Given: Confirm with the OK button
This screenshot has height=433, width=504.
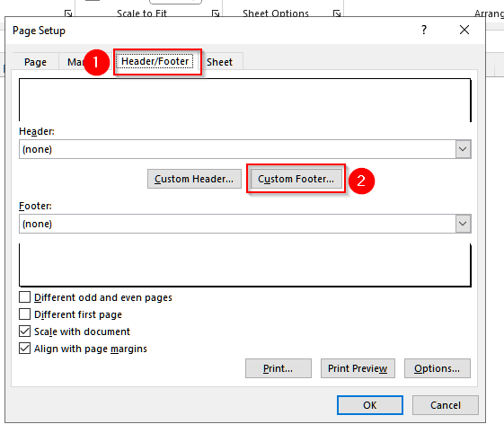Looking at the screenshot, I should (370, 405).
